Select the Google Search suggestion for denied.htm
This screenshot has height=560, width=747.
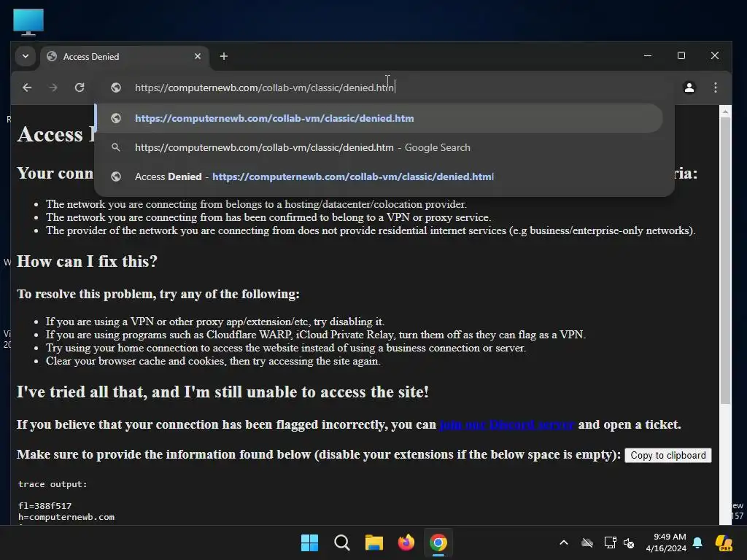click(x=379, y=147)
